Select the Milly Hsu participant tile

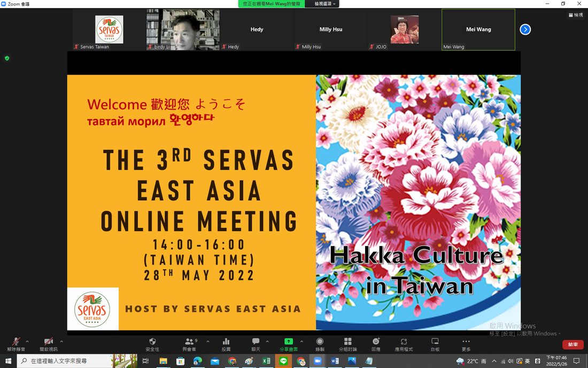tap(331, 29)
